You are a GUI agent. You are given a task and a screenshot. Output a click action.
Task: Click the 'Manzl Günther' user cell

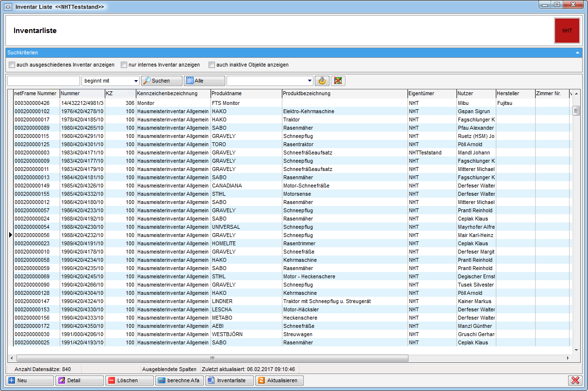[475, 326]
